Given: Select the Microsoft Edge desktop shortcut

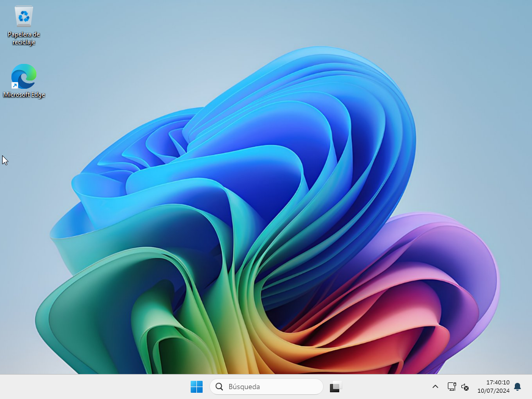Looking at the screenshot, I should click(24, 81).
